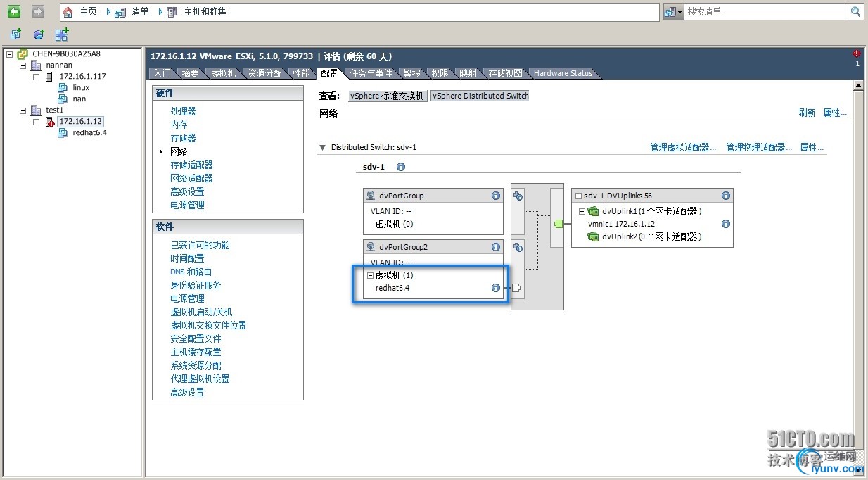Click the search magnifier button
The width and height of the screenshot is (868, 480).
click(x=855, y=11)
